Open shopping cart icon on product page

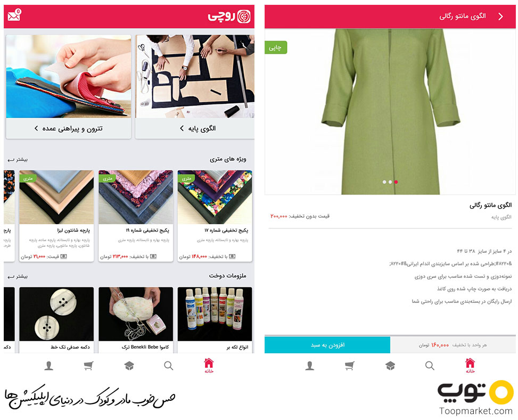pyautogui.click(x=350, y=366)
